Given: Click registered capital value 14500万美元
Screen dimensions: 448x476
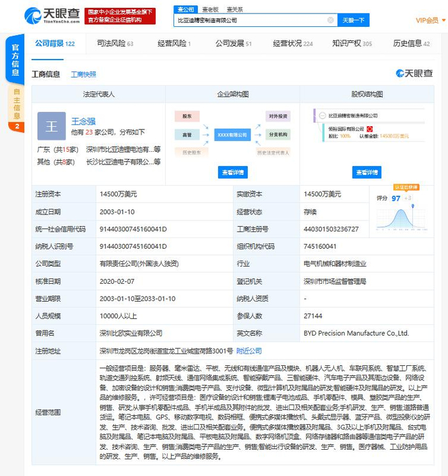Looking at the screenshot, I should point(118,194).
